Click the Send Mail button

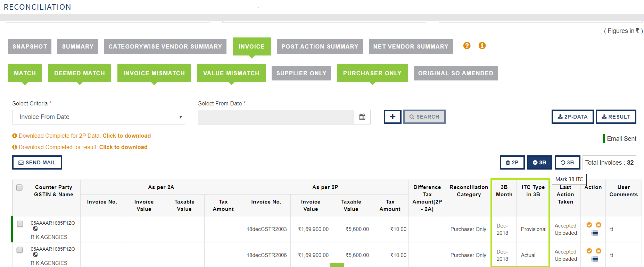(37, 163)
